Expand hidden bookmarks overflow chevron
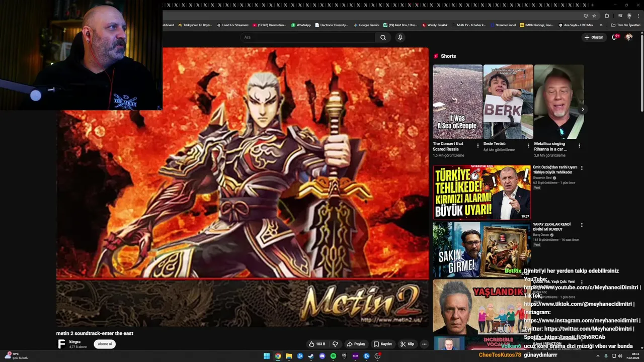The image size is (644, 362). [601, 25]
